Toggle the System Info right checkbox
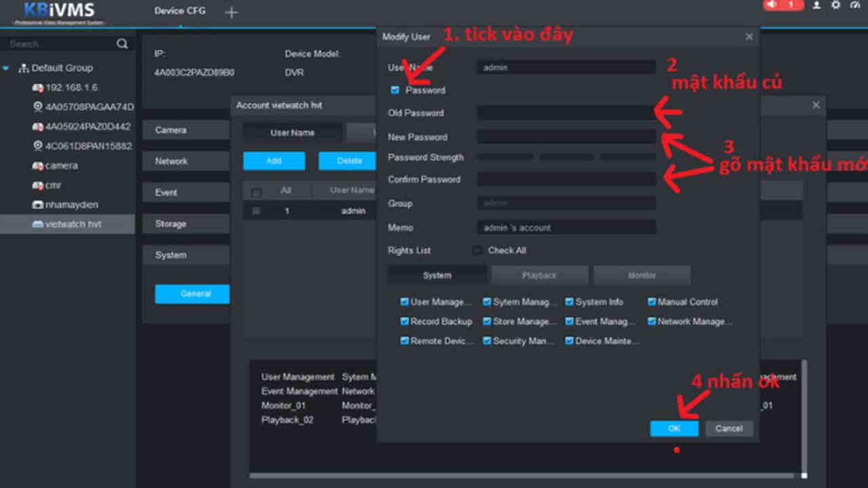The width and height of the screenshot is (868, 488). 570,302
